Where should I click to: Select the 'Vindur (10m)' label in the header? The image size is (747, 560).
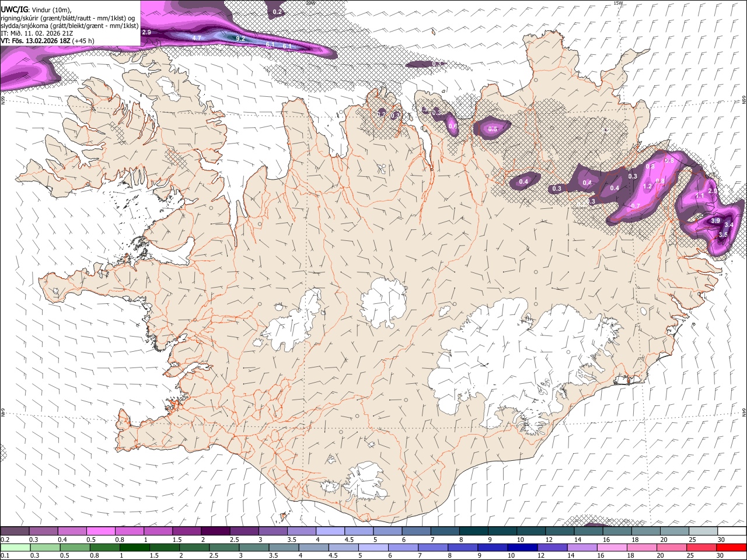tap(51, 9)
